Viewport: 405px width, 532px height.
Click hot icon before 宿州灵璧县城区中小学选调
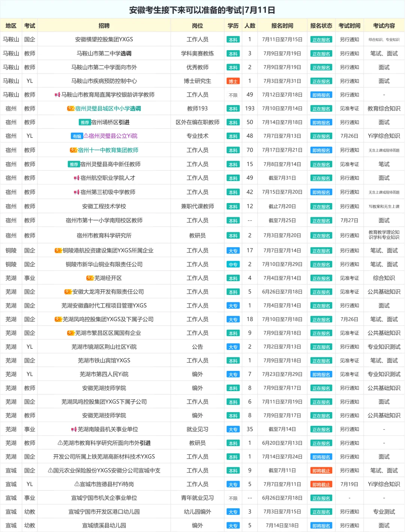(71, 109)
